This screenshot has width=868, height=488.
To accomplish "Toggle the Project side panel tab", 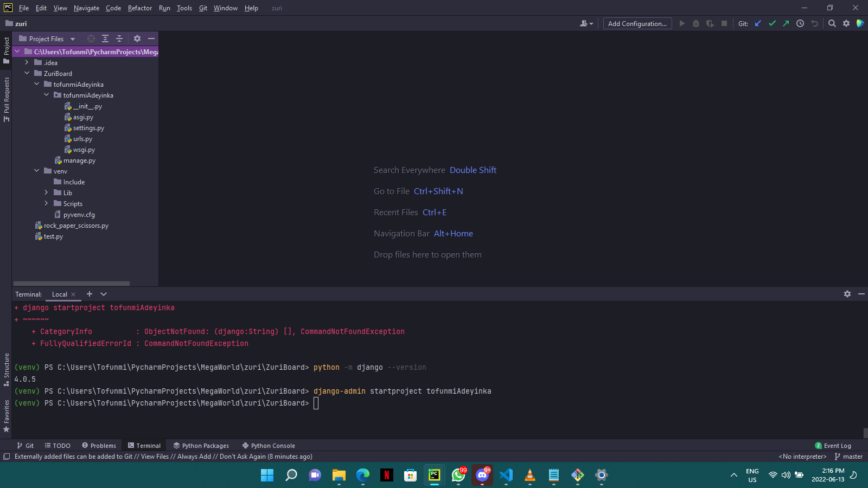I will coord(7,50).
